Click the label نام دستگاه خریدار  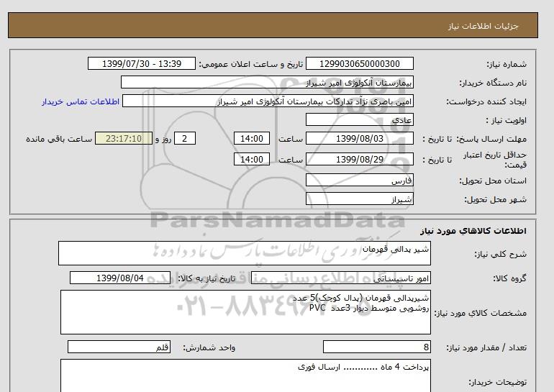(x=493, y=83)
